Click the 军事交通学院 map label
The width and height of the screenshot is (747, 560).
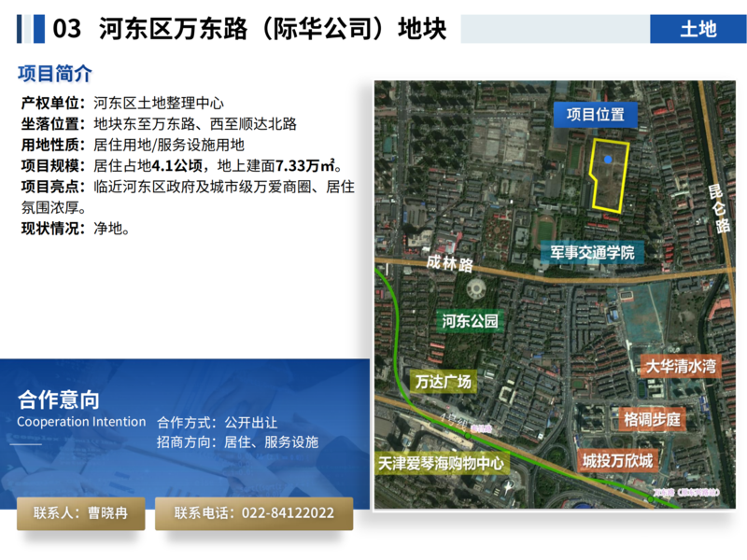tap(592, 252)
